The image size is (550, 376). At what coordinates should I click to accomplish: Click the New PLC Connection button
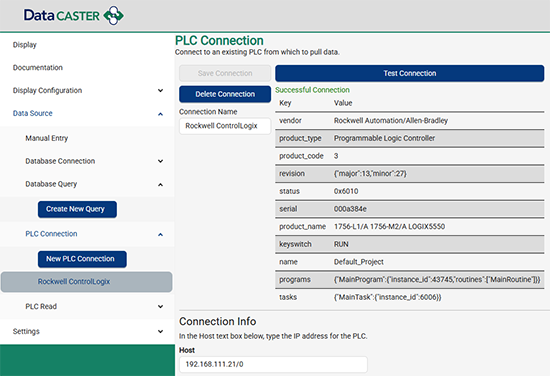pyautogui.click(x=82, y=259)
